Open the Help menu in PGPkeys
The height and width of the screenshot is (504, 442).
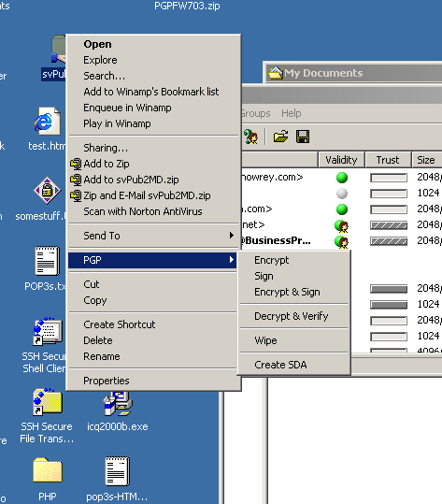point(291,113)
